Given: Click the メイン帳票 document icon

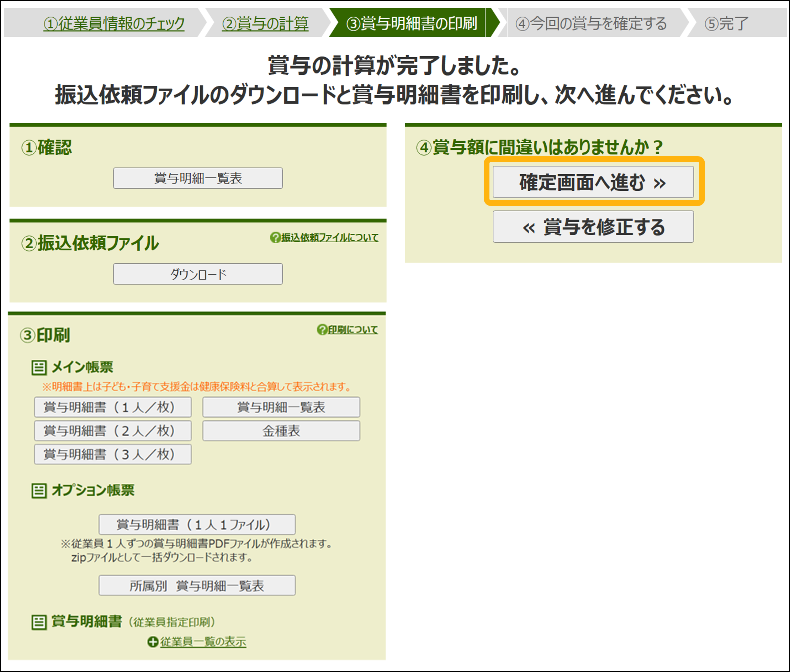Looking at the screenshot, I should click(39, 367).
